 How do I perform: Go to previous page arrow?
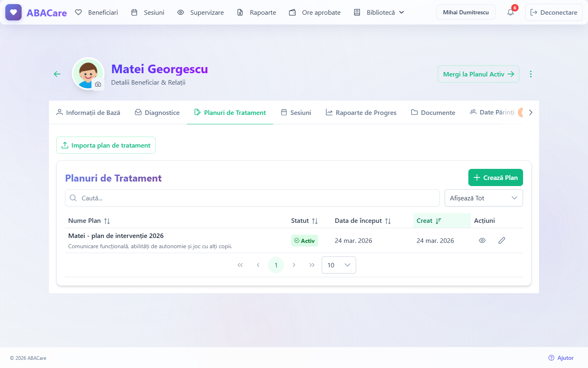258,265
